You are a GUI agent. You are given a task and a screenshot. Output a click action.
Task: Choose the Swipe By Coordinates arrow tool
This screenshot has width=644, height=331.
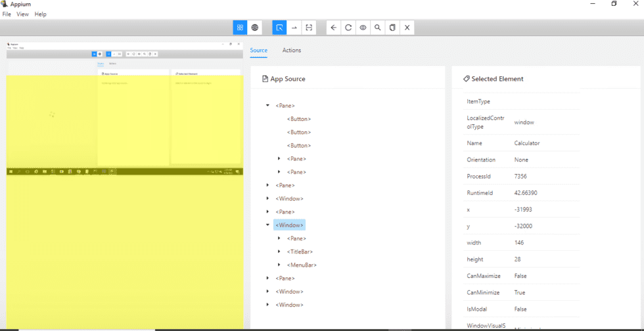pos(294,28)
